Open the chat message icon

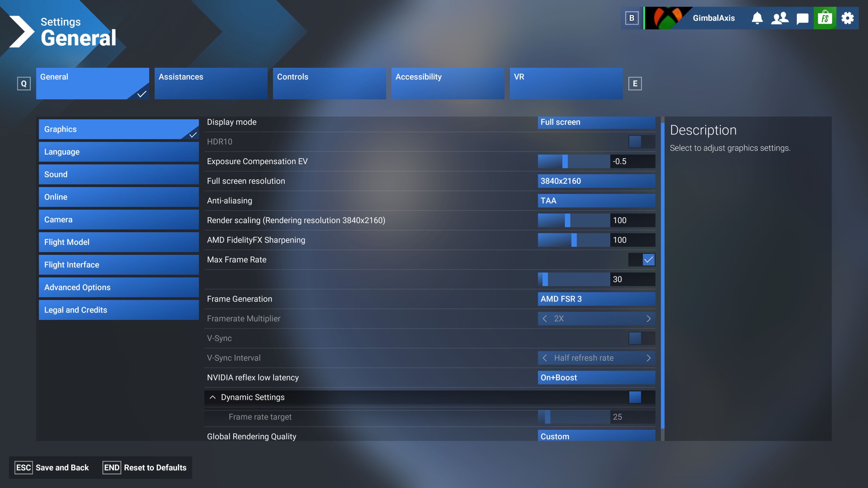[802, 18]
